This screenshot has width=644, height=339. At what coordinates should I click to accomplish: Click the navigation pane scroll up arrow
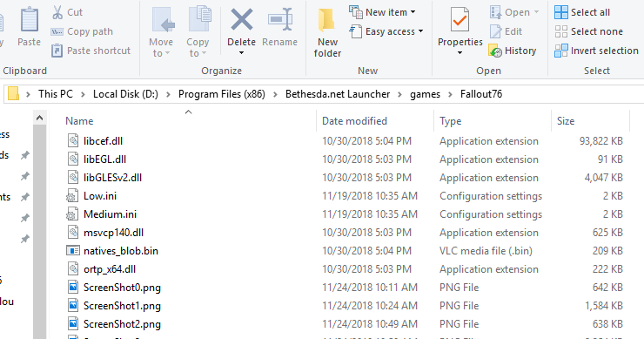39,118
